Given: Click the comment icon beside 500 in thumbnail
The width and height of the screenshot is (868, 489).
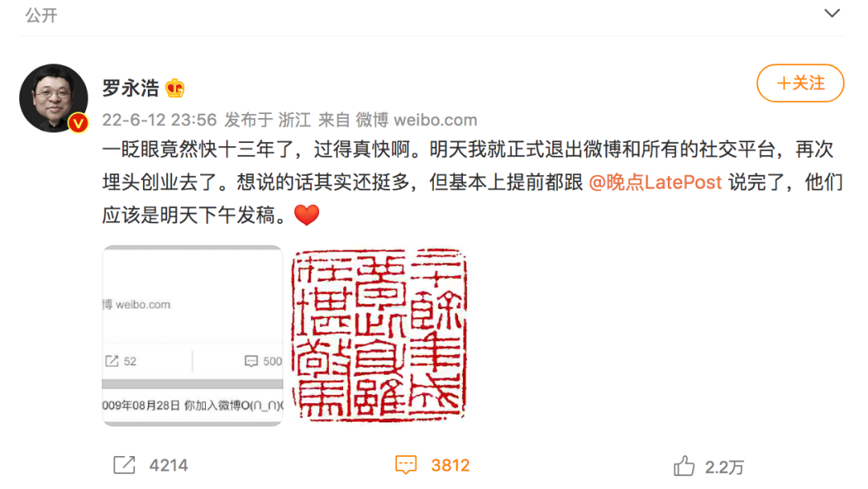Looking at the screenshot, I should [x=251, y=361].
